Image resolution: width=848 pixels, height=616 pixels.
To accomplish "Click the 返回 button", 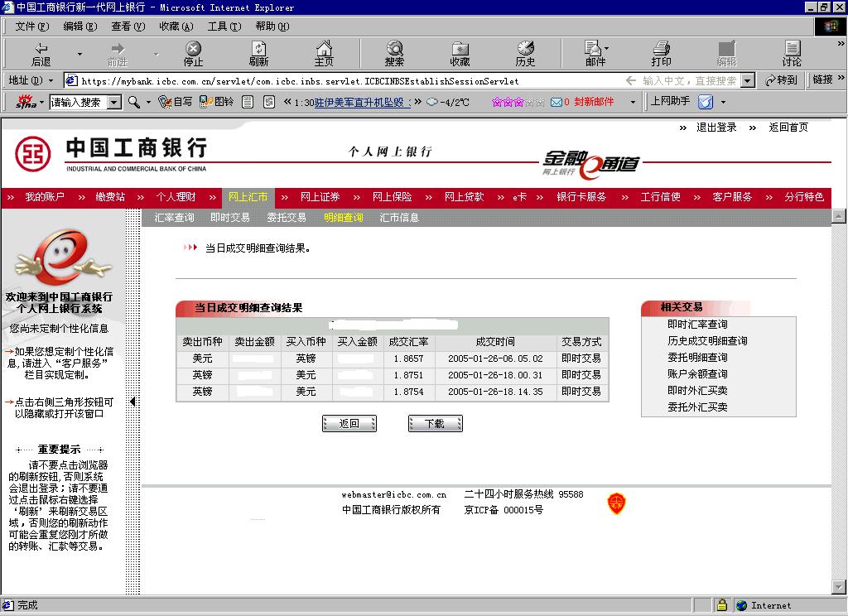I will [x=349, y=423].
